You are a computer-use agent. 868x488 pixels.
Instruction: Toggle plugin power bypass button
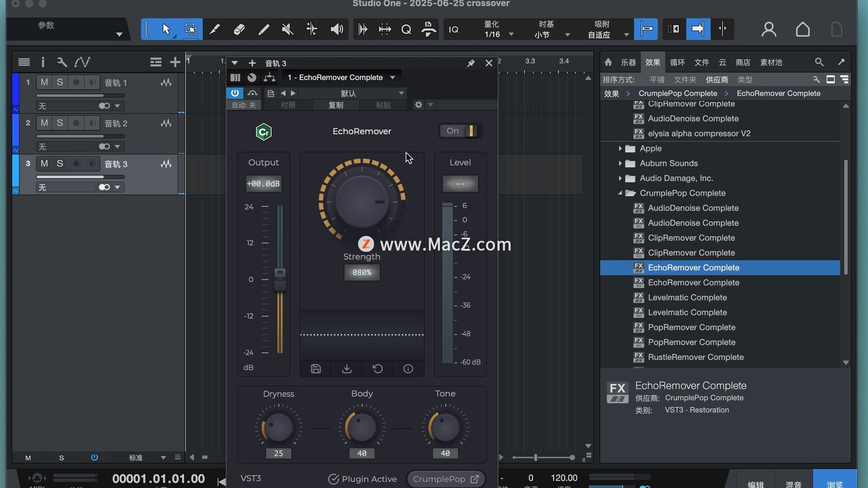pos(235,93)
